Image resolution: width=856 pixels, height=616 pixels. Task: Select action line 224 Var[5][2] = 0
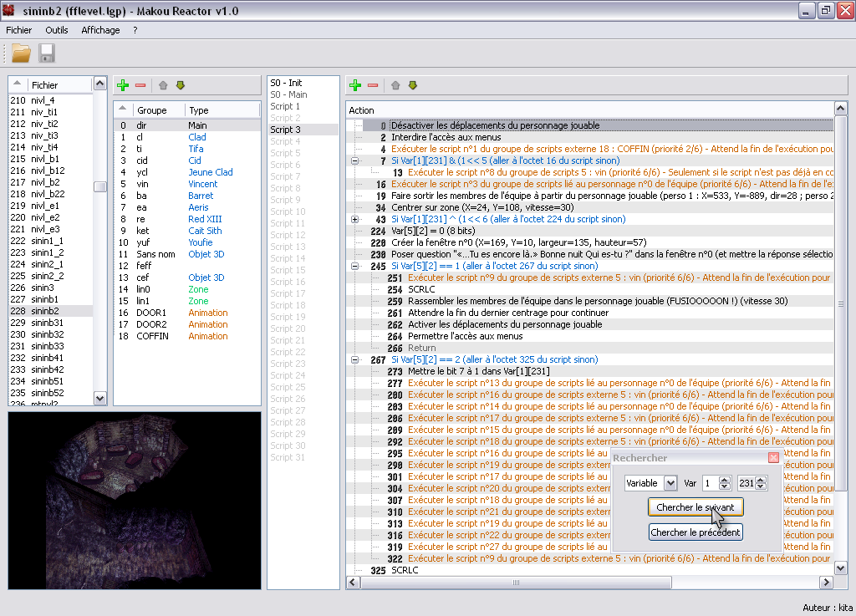[589, 232]
